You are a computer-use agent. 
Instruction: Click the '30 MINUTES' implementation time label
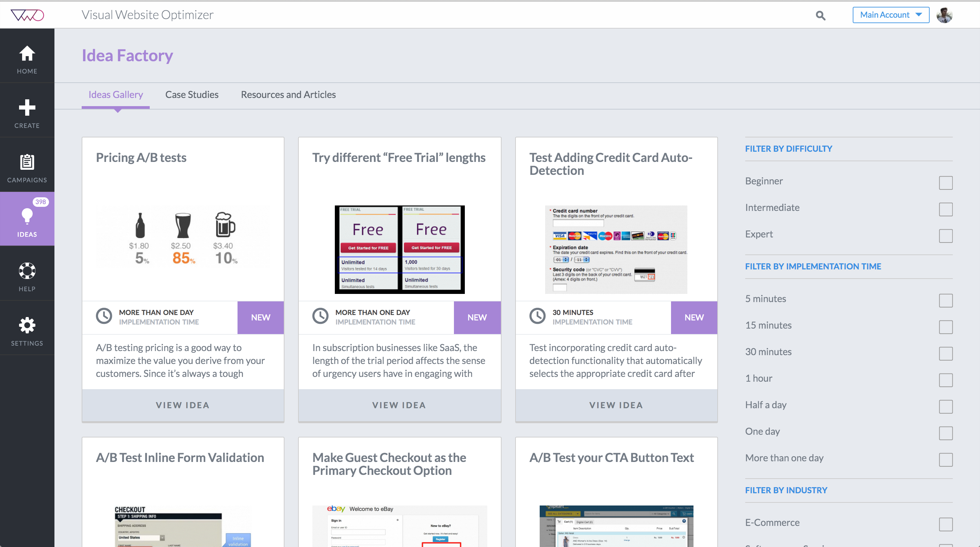[573, 312]
